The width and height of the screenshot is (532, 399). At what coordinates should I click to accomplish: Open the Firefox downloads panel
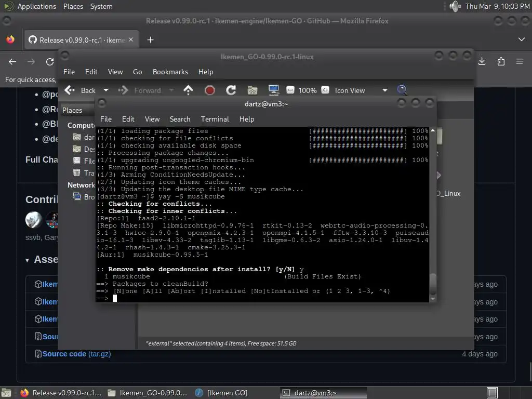[482, 61]
